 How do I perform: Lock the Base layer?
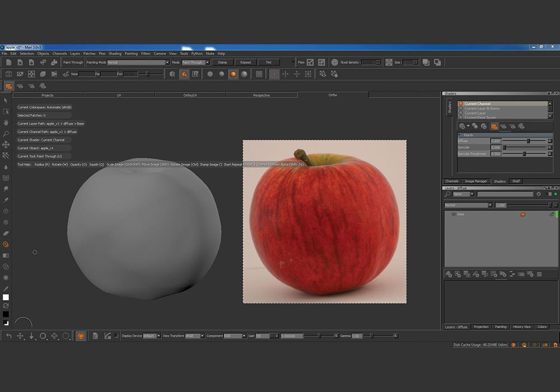pos(552,214)
